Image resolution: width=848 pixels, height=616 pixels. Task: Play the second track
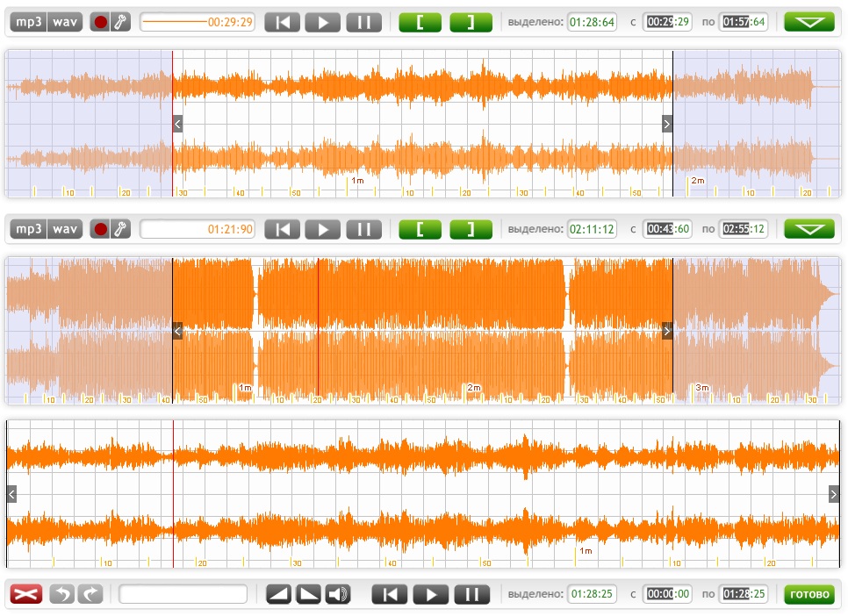(x=323, y=230)
